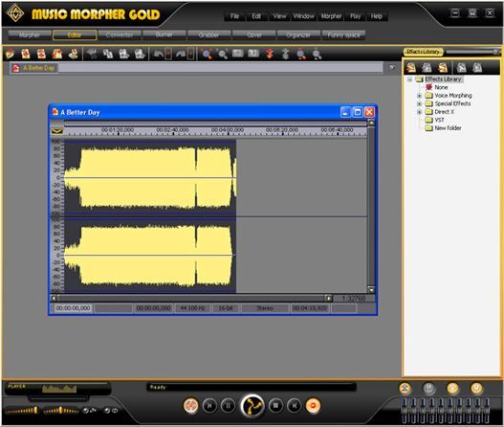The width and height of the screenshot is (504, 427).
Task: Select the VST folder in effects tree
Action: 434,120
